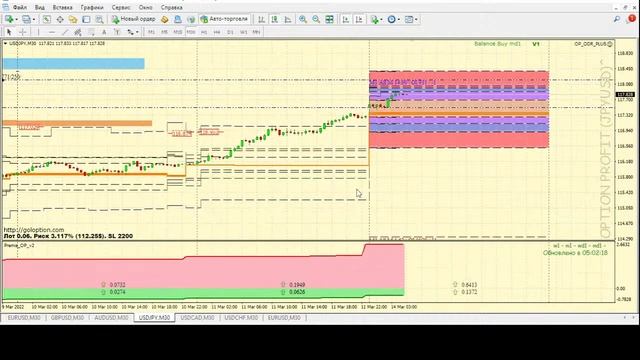Expand the new chart dropdown arrow
Screen dimensions: 640x360
16,19
